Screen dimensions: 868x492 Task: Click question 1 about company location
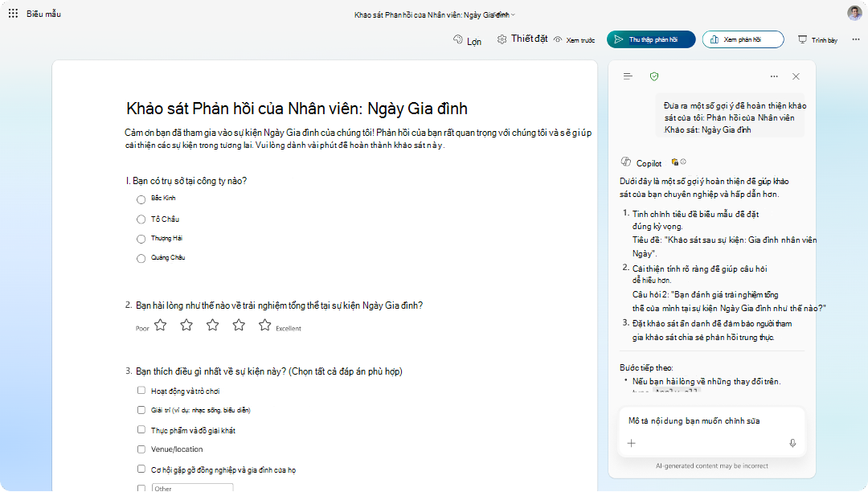186,181
